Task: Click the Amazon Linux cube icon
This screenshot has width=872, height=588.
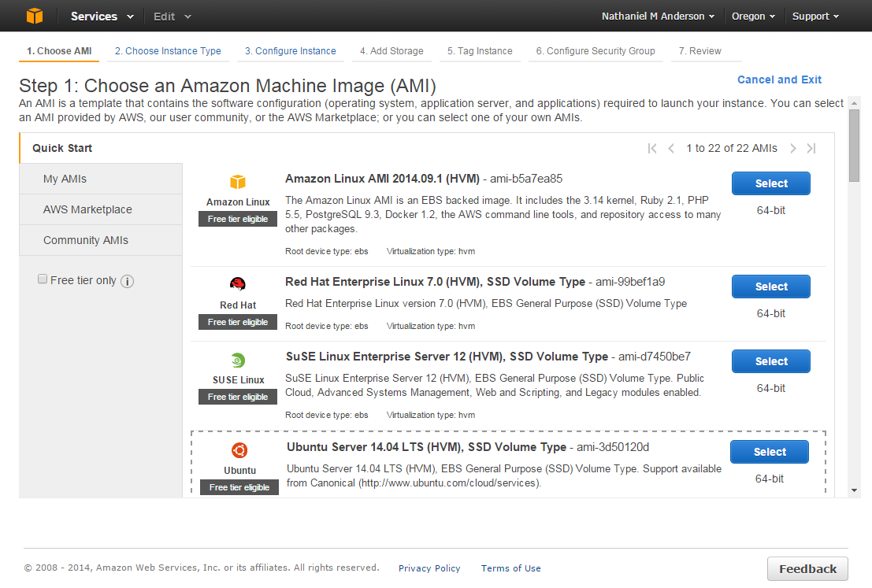Action: [x=238, y=182]
